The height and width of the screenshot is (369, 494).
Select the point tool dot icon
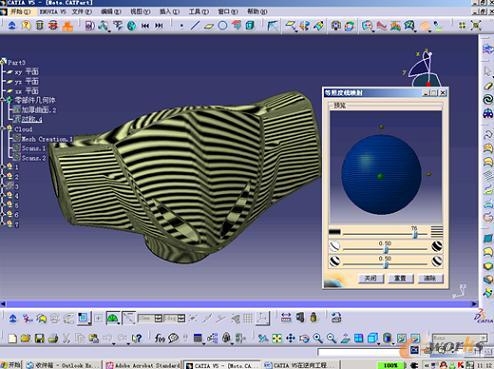click(181, 26)
